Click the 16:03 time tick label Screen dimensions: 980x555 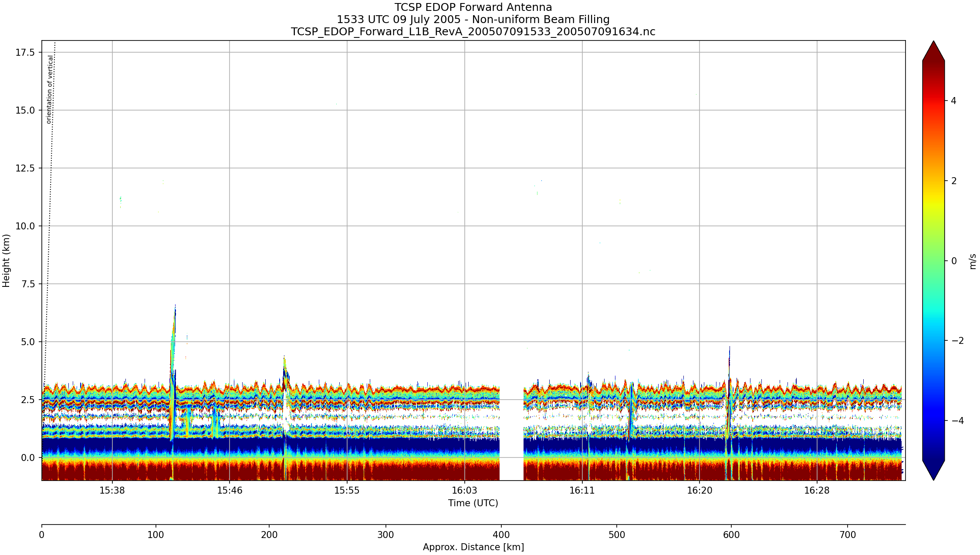pyautogui.click(x=464, y=491)
